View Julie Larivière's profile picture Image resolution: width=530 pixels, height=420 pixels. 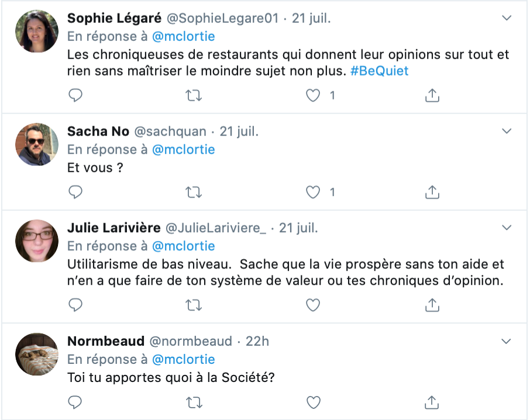pos(37,241)
